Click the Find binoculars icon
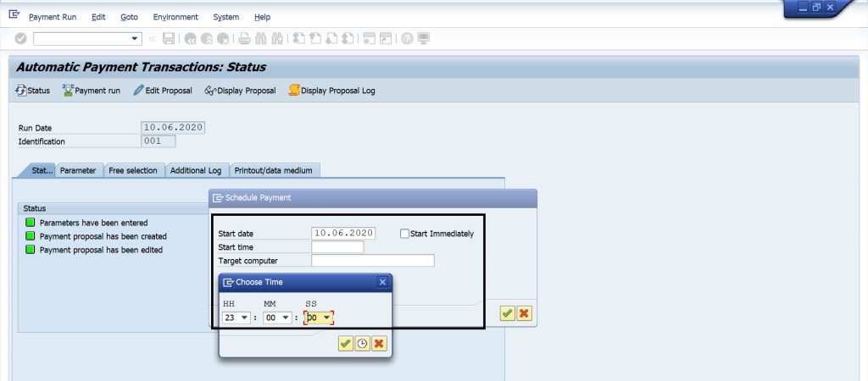The width and height of the screenshot is (868, 381). (x=261, y=39)
